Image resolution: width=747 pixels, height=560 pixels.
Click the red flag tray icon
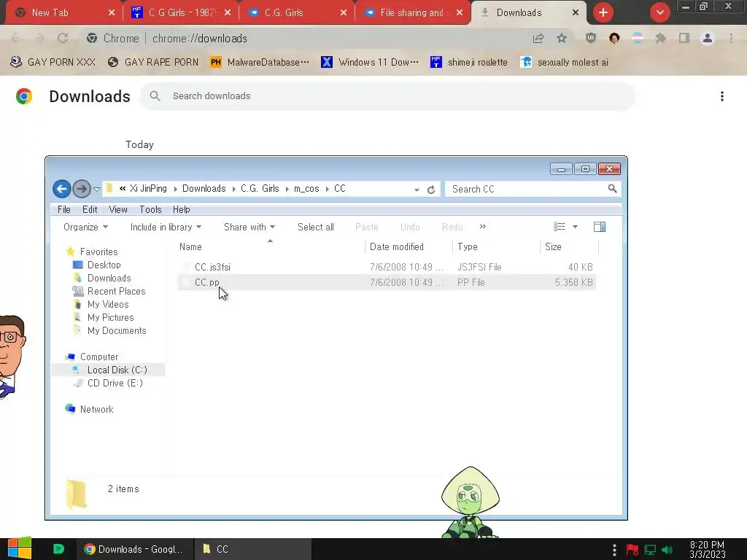632,550
